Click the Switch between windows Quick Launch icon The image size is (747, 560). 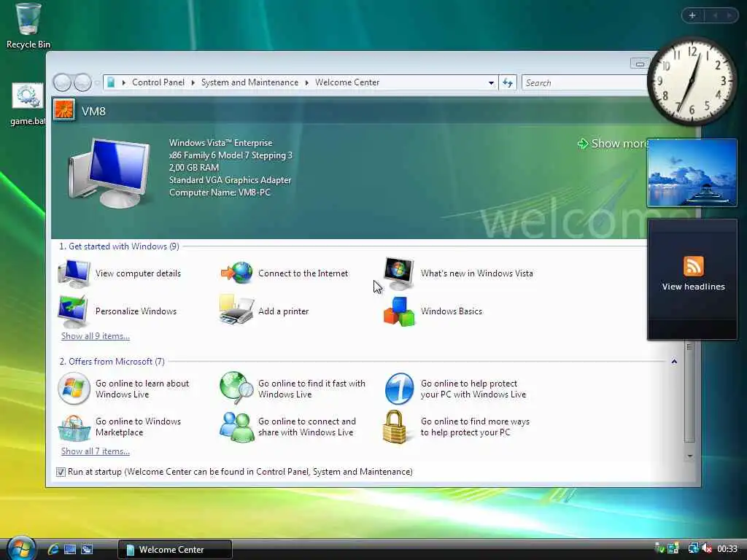point(87,550)
